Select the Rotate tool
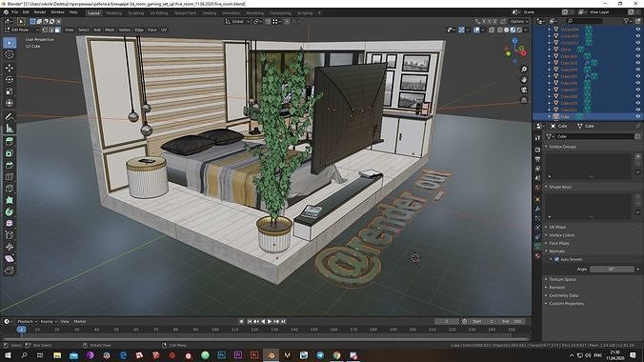Viewport: 644px width, 362px height. (x=9, y=80)
